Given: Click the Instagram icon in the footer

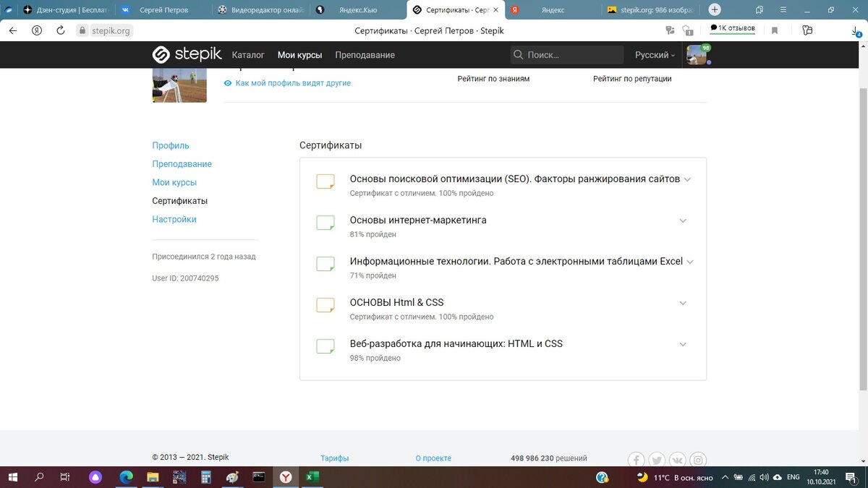Looking at the screenshot, I should tap(698, 459).
